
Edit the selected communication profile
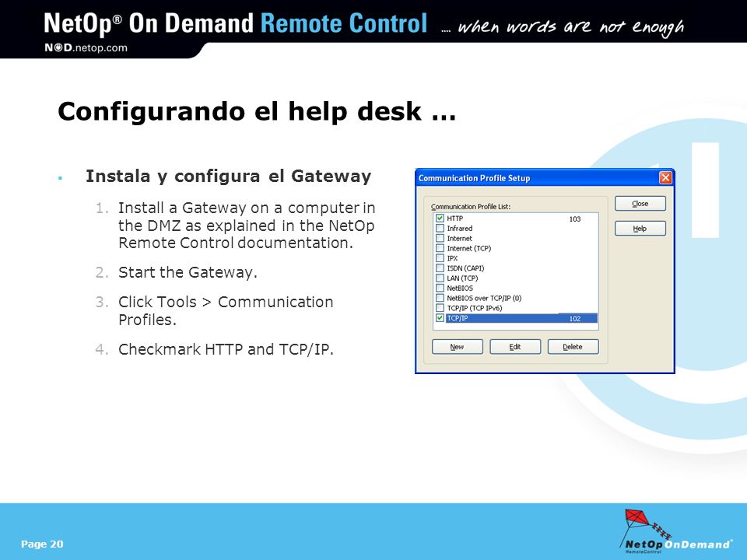(x=515, y=347)
